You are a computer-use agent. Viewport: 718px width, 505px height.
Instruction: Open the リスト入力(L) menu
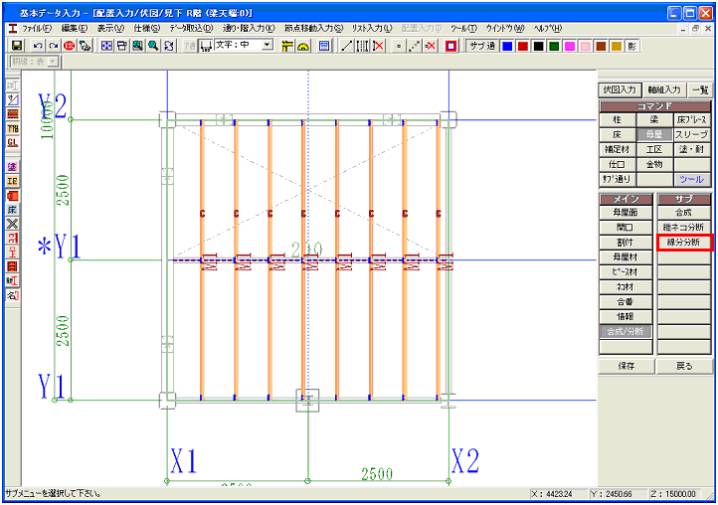point(372,28)
